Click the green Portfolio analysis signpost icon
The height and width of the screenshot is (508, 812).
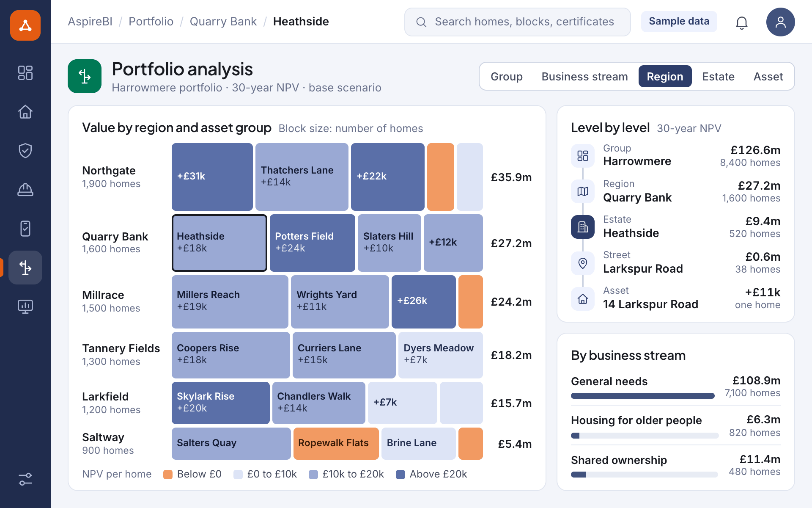85,76
